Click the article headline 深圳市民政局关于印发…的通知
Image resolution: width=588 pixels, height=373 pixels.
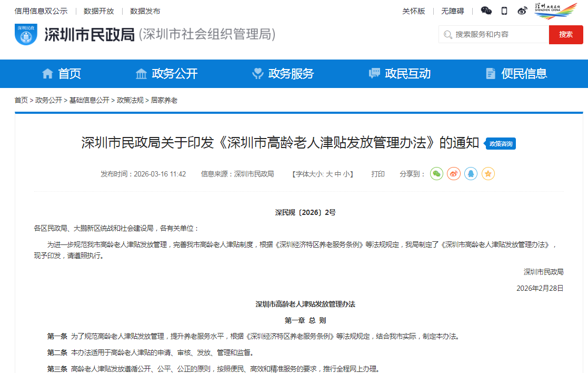280,143
